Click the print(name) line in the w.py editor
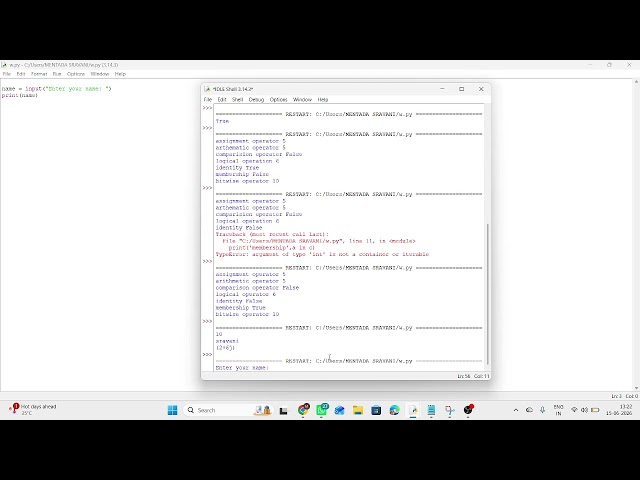The width and height of the screenshot is (640, 480). click(x=20, y=95)
